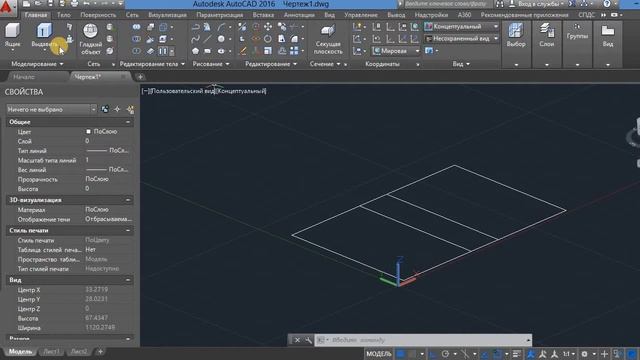Collapse the Общие properties section

(x=128, y=122)
